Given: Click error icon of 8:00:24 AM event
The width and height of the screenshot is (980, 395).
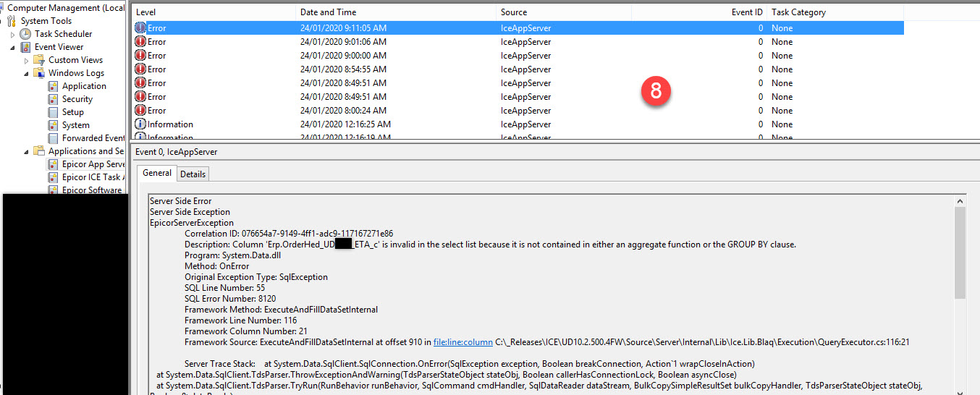Looking at the screenshot, I should pyautogui.click(x=140, y=111).
